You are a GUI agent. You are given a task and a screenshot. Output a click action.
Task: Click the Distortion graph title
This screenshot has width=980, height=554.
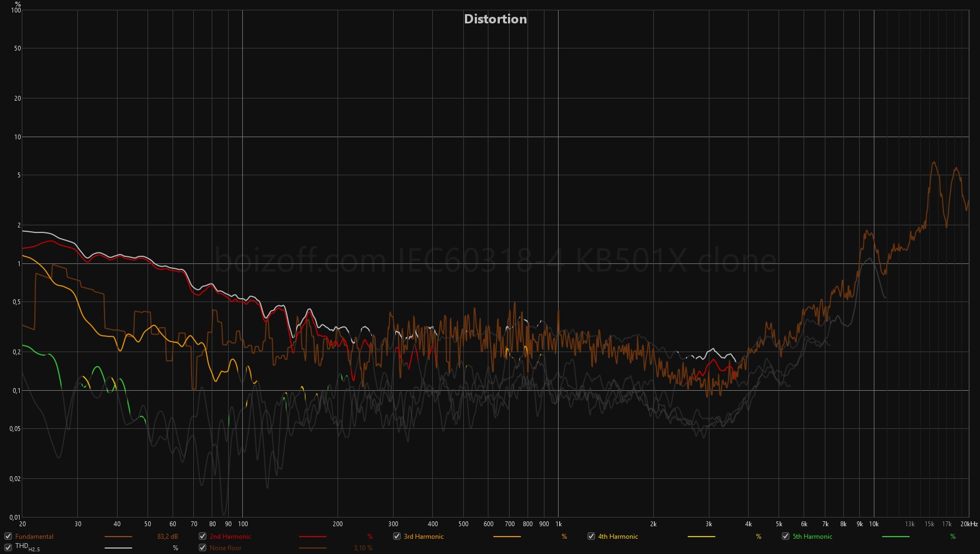pyautogui.click(x=495, y=19)
